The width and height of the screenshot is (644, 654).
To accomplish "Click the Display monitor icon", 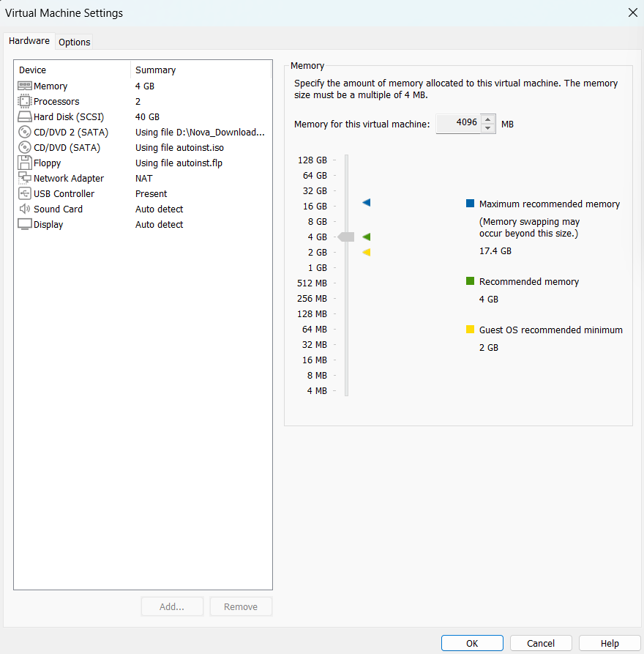I will tap(25, 224).
